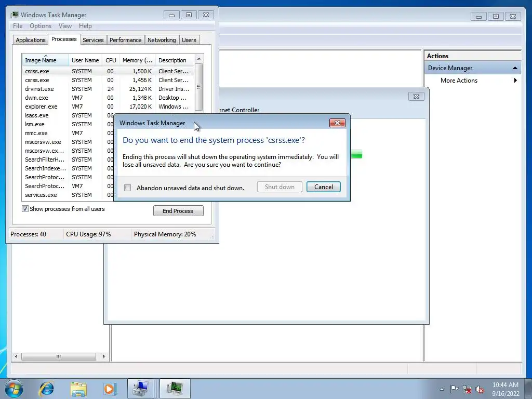
Task: Select drvinst.exe process row
Action: click(108, 89)
